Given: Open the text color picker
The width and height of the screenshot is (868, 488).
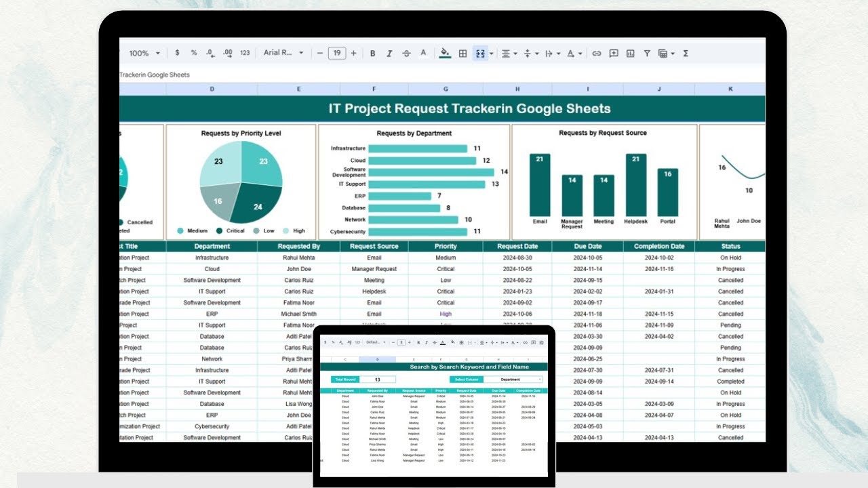Looking at the screenshot, I should [424, 53].
